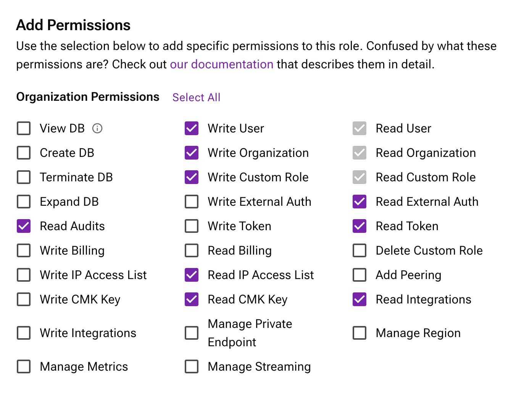The height and width of the screenshot is (397, 532).
Task: Uncheck Read IP Access List
Action: (192, 275)
